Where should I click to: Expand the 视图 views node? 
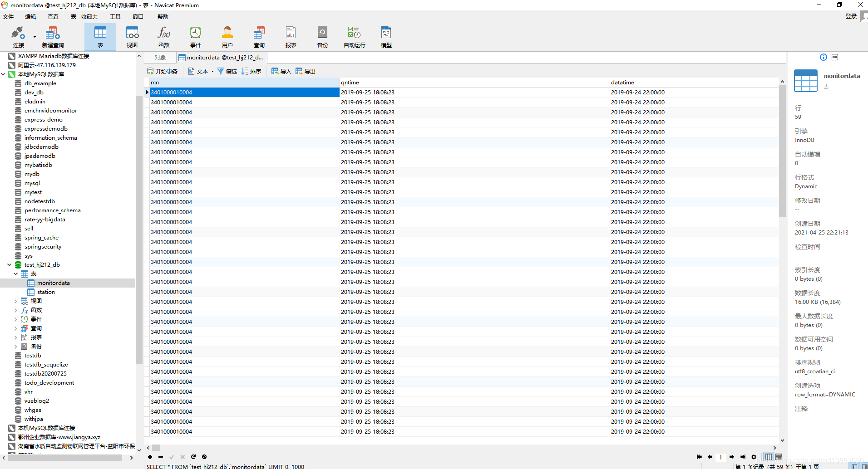[16, 301]
